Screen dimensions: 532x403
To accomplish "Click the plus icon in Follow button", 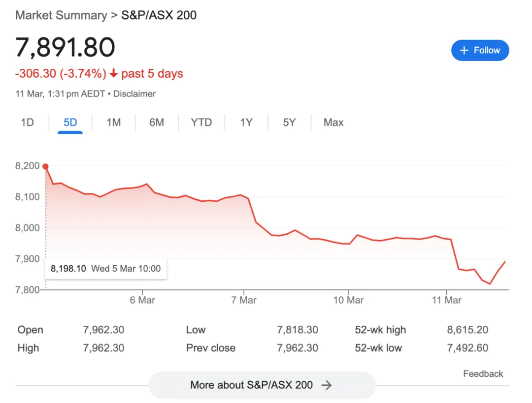I will 464,51.
